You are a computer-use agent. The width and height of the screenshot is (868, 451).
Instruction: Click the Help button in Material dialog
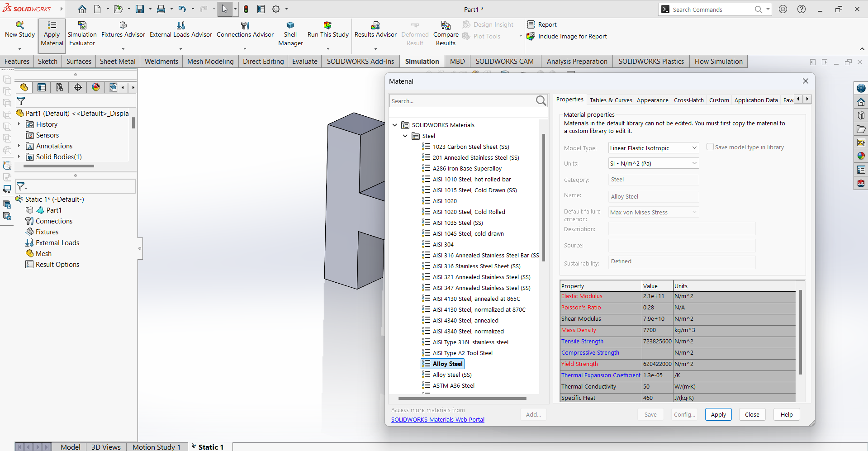pyautogui.click(x=787, y=414)
